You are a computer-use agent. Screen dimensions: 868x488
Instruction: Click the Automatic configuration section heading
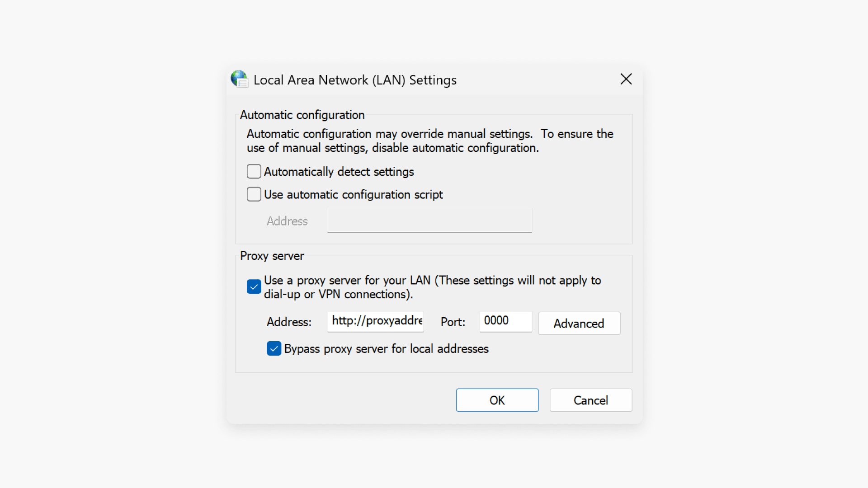click(x=302, y=115)
